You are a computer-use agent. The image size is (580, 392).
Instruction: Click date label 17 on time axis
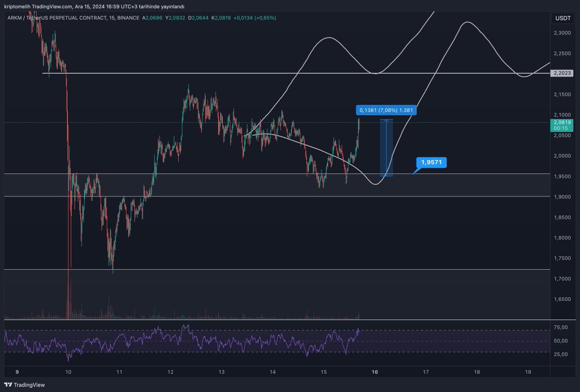(426, 372)
